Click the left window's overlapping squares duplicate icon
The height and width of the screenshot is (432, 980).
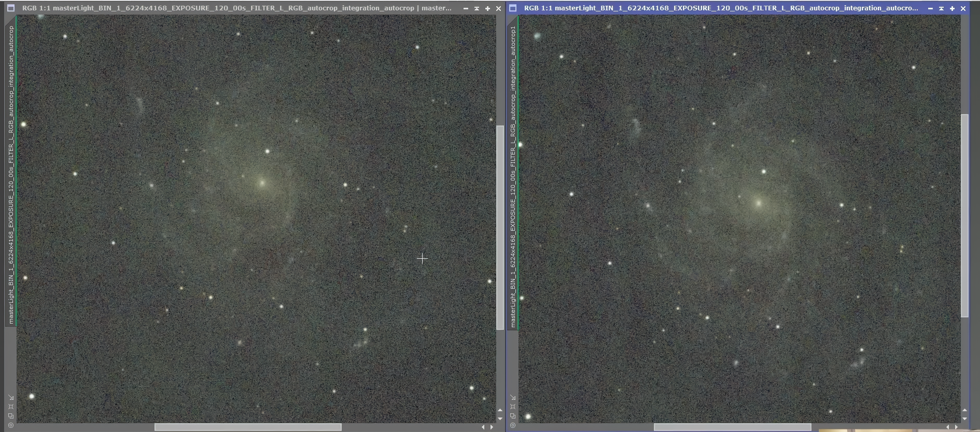[x=11, y=416]
